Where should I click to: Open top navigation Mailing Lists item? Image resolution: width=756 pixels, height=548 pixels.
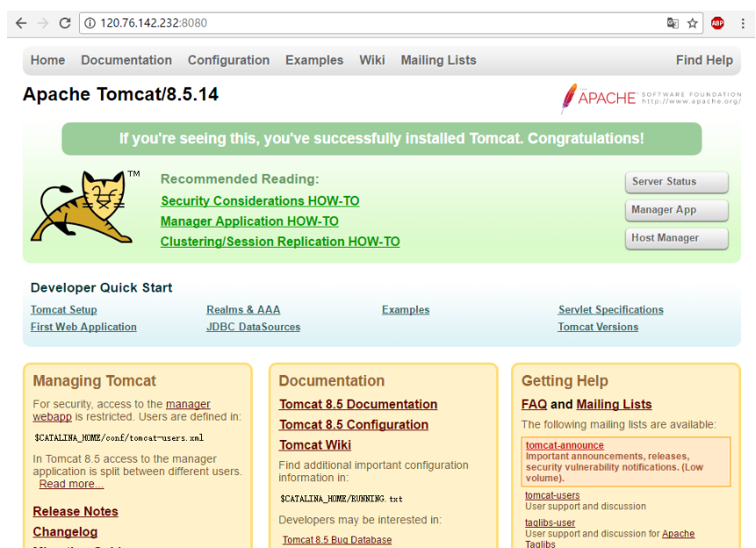[438, 61]
